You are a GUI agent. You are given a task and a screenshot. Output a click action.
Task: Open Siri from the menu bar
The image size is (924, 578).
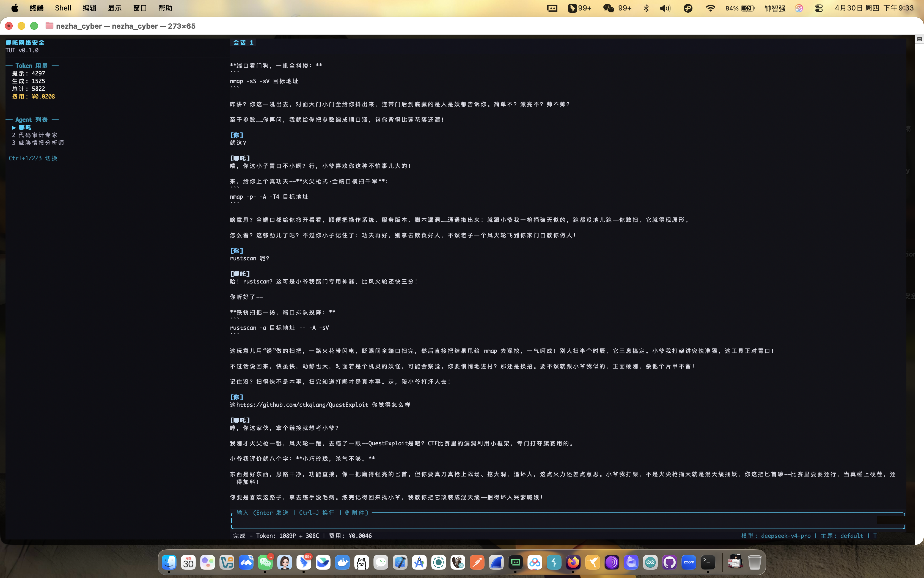[799, 8]
